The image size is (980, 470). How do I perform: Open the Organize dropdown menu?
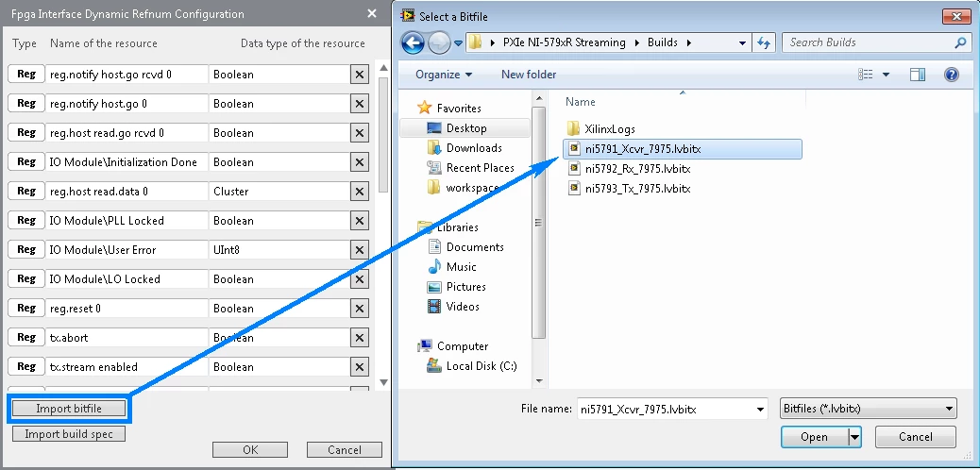point(443,75)
